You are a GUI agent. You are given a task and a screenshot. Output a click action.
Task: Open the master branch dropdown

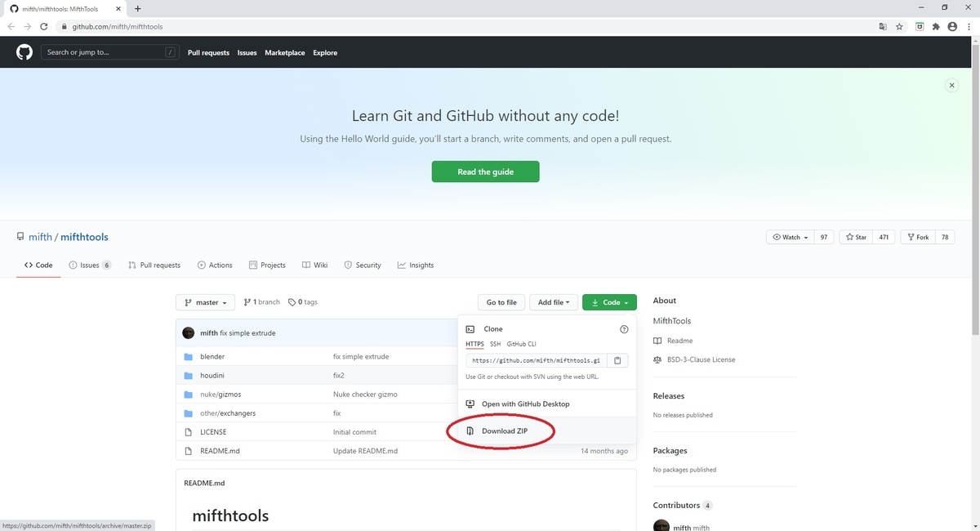pyautogui.click(x=206, y=302)
